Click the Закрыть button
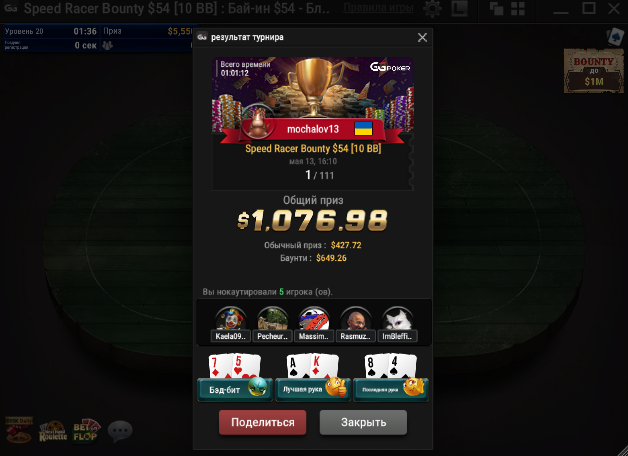 click(363, 422)
